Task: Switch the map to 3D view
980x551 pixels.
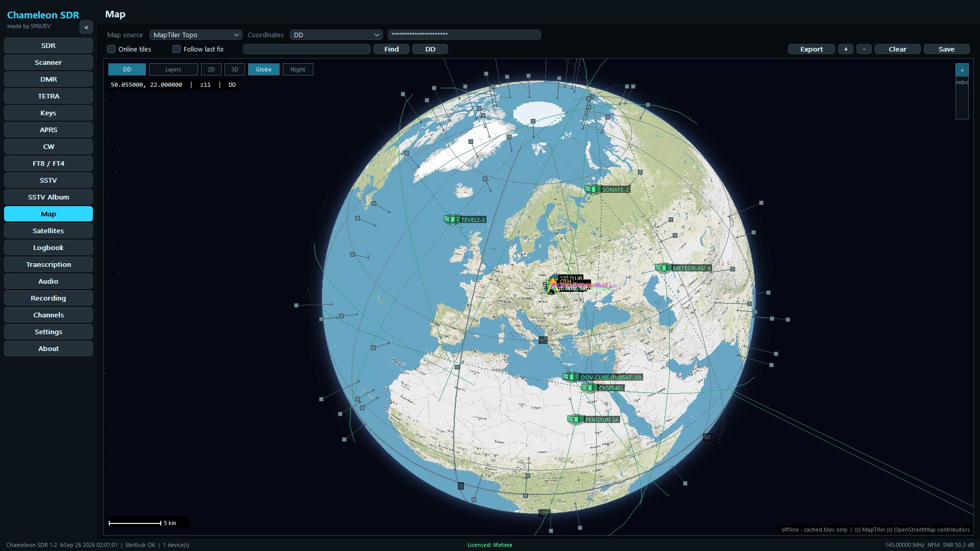Action: coord(234,69)
